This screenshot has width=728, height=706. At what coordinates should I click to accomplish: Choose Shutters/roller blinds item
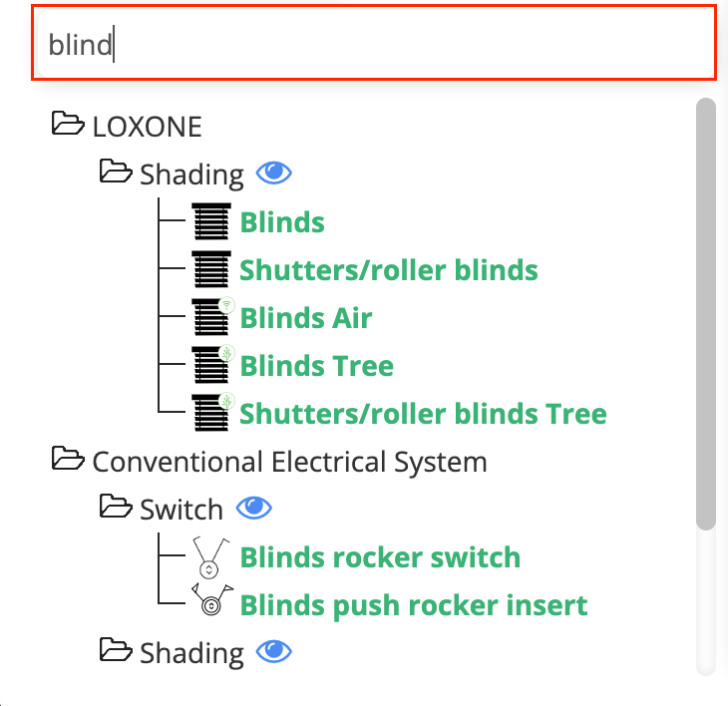(x=388, y=270)
